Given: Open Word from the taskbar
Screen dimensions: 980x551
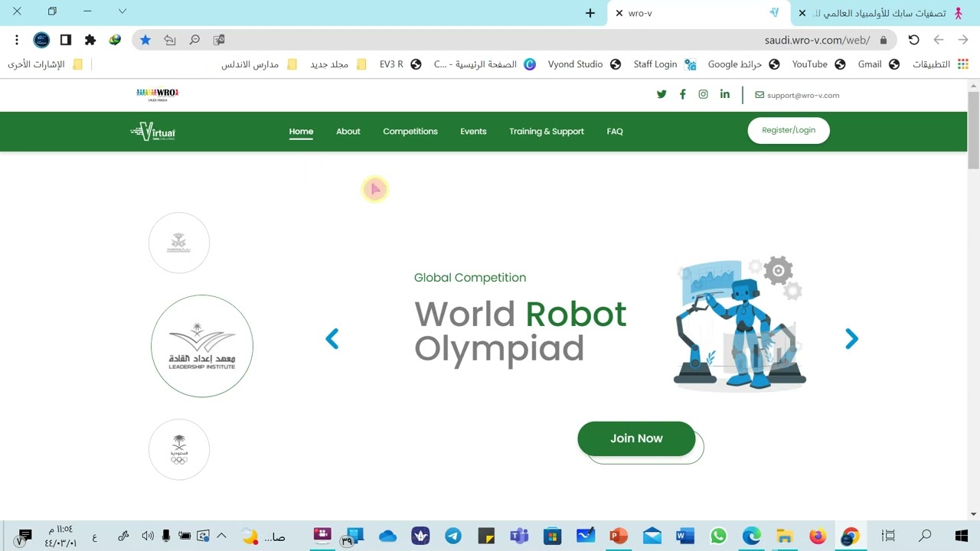Looking at the screenshot, I should 685,536.
